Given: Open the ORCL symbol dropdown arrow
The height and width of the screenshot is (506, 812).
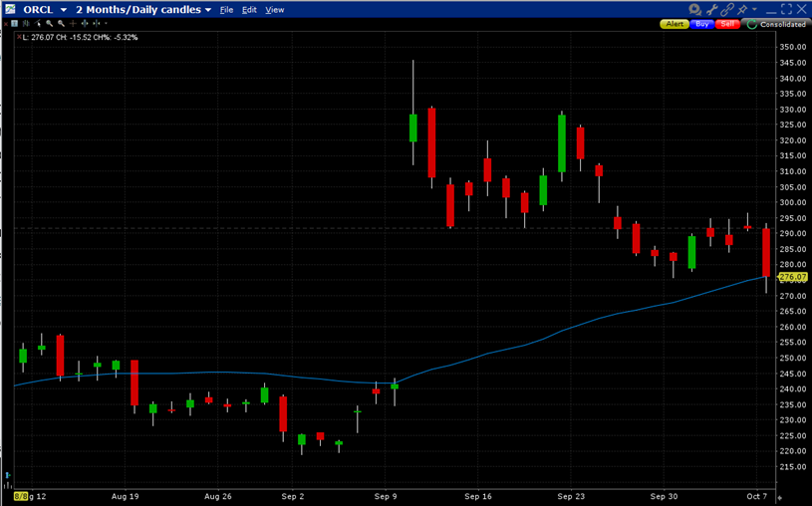Looking at the screenshot, I should 63,10.
